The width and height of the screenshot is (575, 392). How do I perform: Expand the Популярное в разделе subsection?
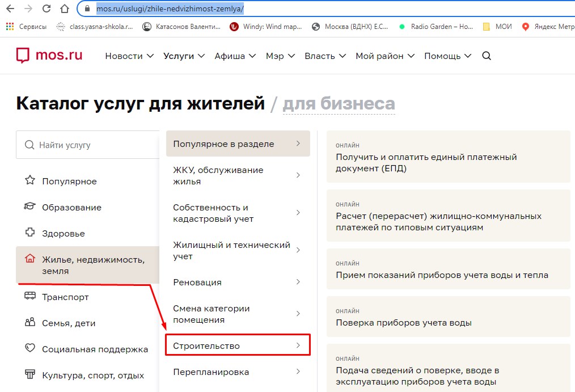pos(238,144)
